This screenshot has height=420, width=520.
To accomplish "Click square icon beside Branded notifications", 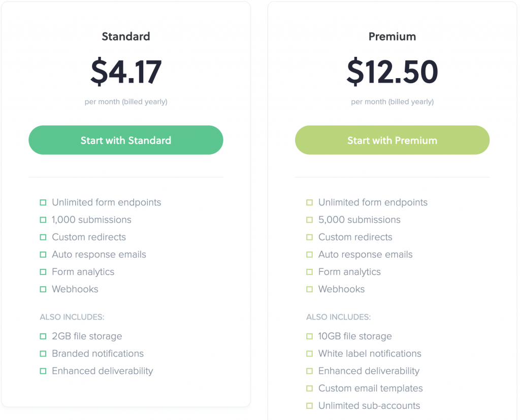I will point(43,354).
